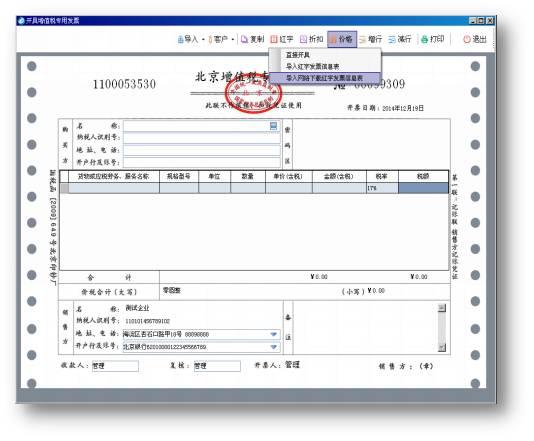534x441 pixels.
Task: Click the 数量 cell in first row
Action: [248, 188]
